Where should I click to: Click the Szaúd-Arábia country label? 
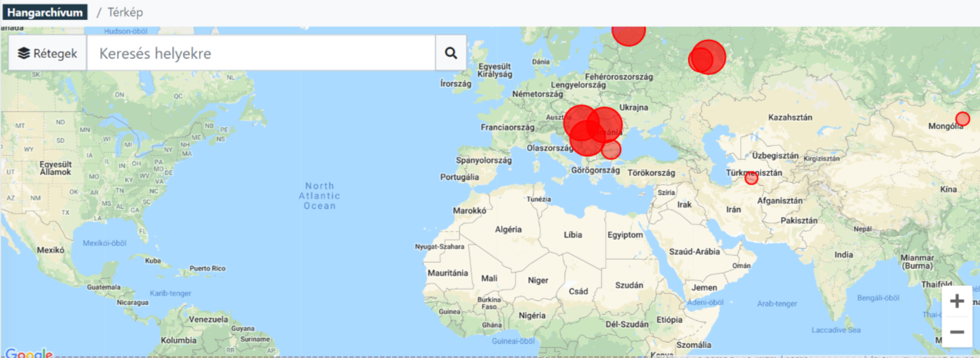[x=695, y=252]
